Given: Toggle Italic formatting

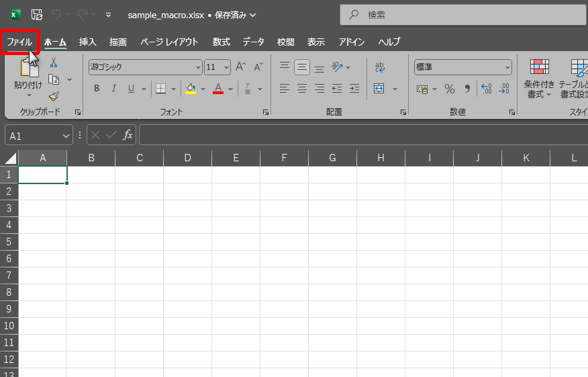Looking at the screenshot, I should coord(113,89).
